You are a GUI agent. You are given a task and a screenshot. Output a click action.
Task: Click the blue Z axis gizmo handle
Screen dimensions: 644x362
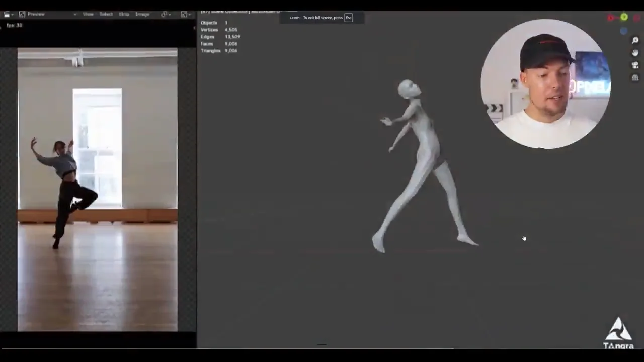tap(624, 31)
